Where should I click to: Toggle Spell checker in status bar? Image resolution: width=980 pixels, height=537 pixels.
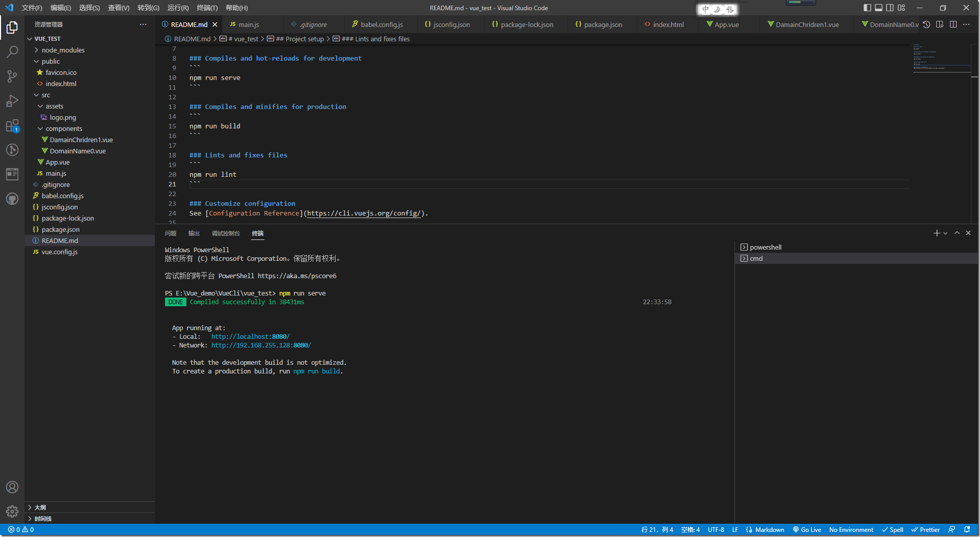[x=893, y=530]
